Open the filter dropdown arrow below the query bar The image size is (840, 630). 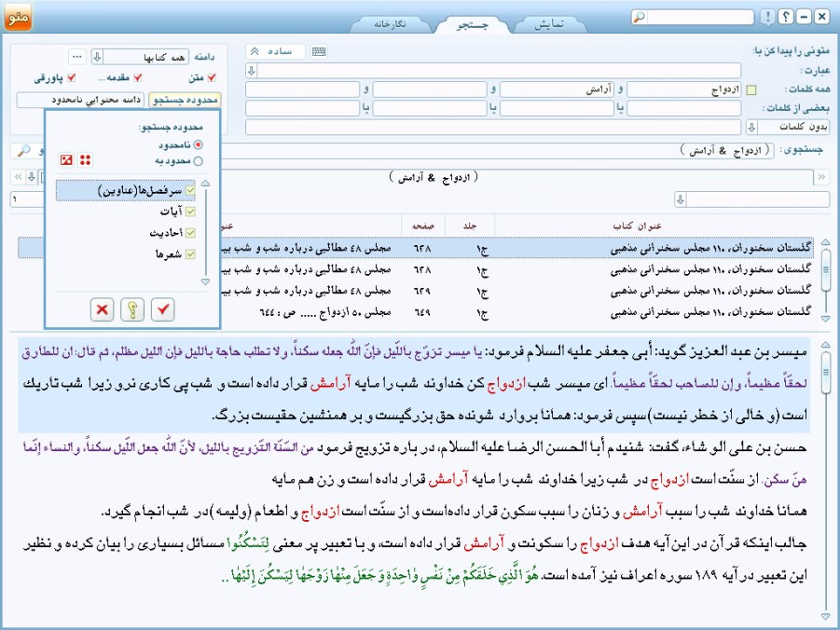point(681,199)
